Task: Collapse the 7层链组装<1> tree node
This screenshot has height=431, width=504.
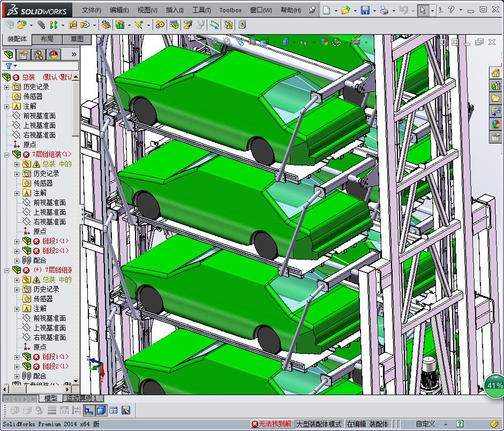Action: (x=7, y=155)
